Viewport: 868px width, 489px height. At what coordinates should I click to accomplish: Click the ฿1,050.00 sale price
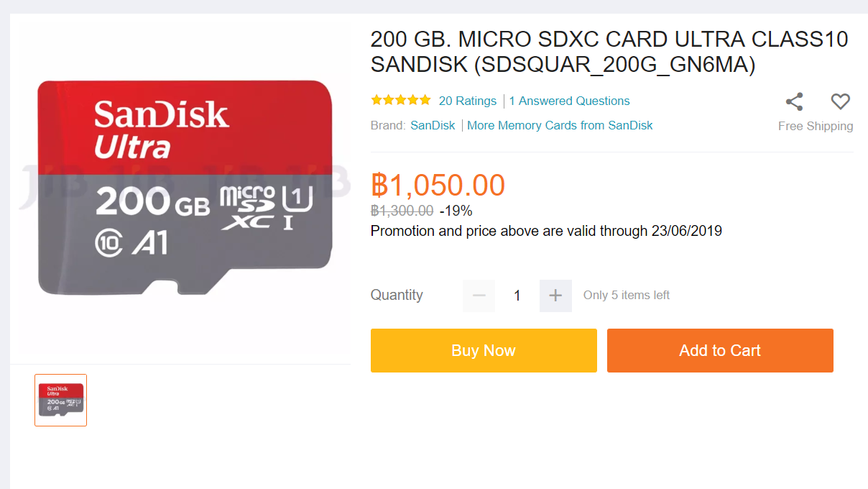pyautogui.click(x=438, y=186)
